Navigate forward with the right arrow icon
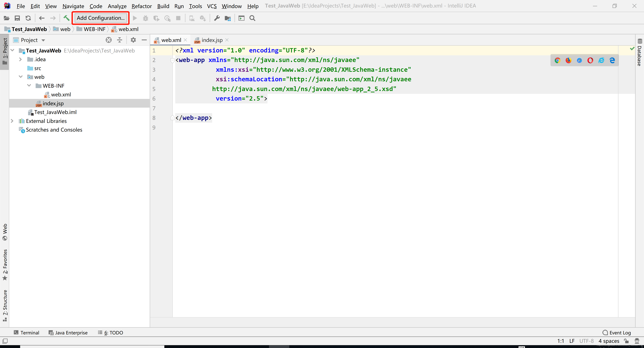The width and height of the screenshot is (644, 348). [x=53, y=18]
